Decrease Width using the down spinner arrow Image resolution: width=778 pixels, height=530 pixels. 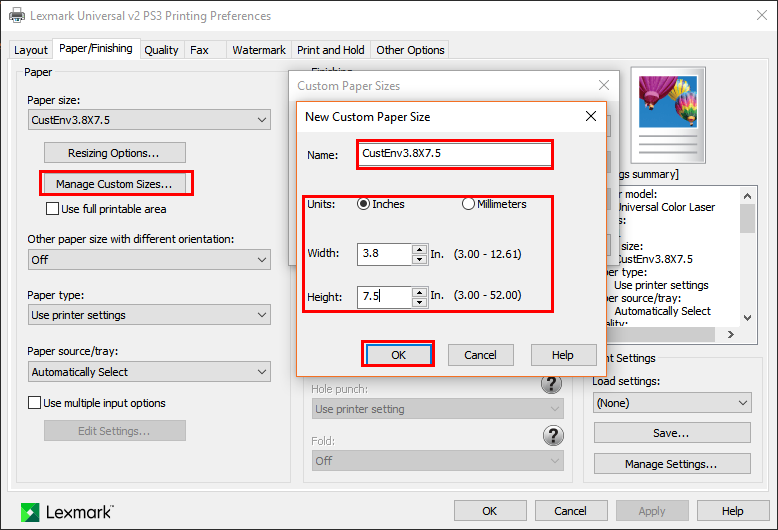(420, 260)
